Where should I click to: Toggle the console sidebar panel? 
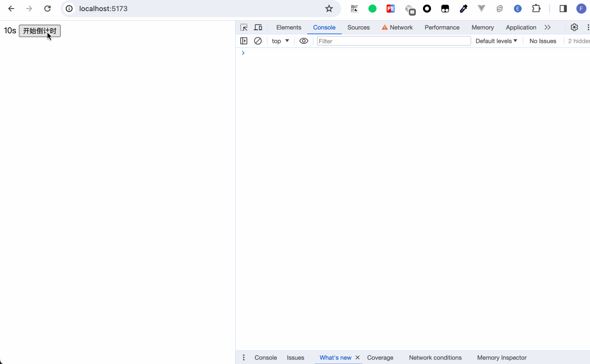244,41
